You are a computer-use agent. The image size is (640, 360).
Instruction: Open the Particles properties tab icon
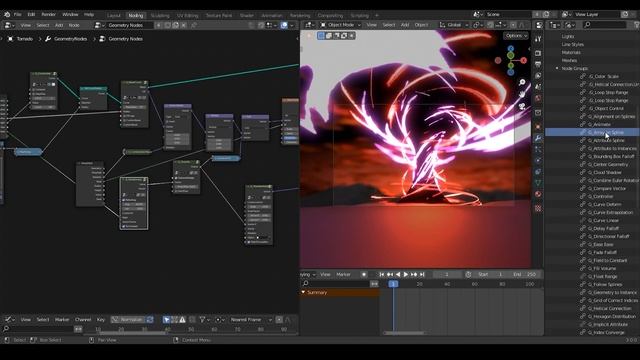pyautogui.click(x=538, y=150)
